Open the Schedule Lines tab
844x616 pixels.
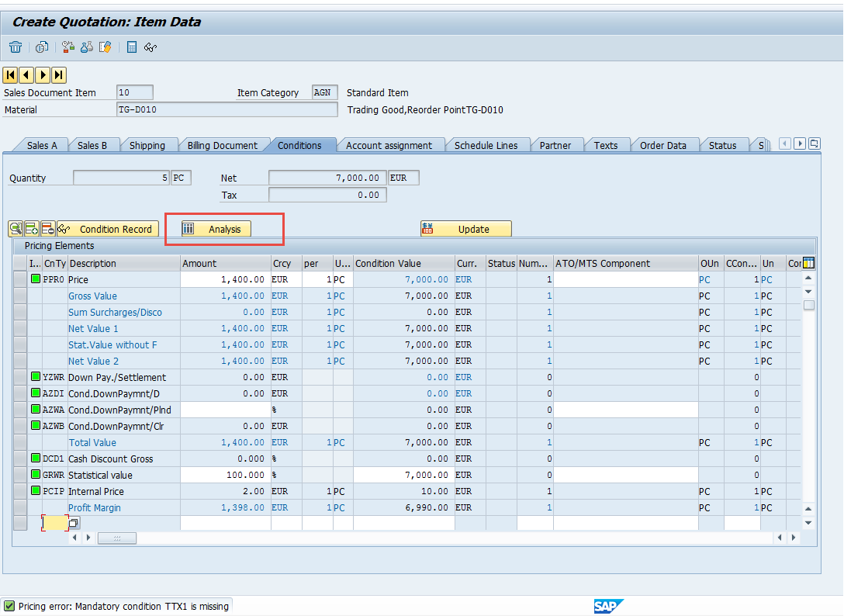click(x=486, y=145)
